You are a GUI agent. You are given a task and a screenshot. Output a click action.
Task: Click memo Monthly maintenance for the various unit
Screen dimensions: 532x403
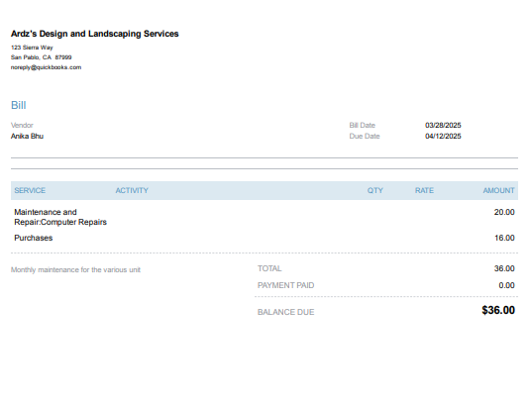point(75,269)
